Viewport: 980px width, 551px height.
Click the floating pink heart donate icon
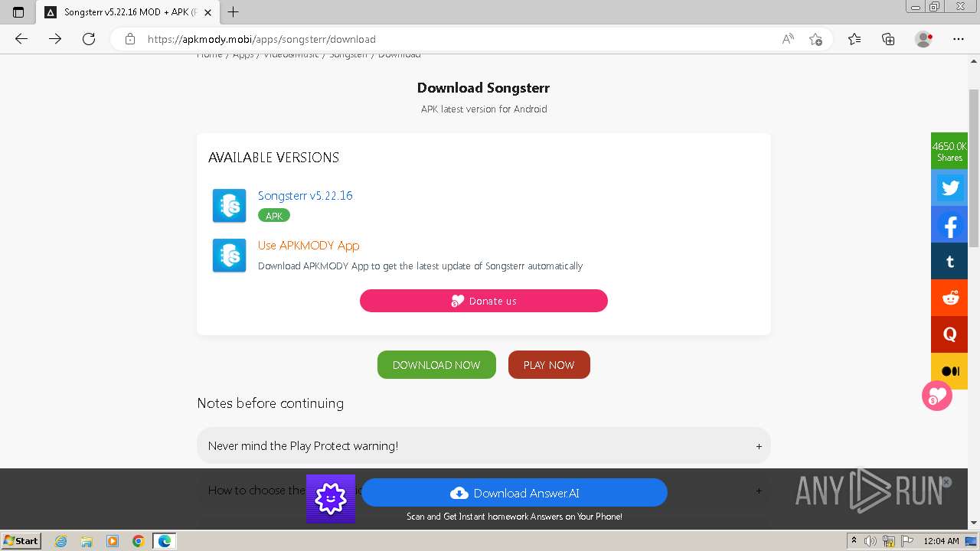(x=937, y=396)
